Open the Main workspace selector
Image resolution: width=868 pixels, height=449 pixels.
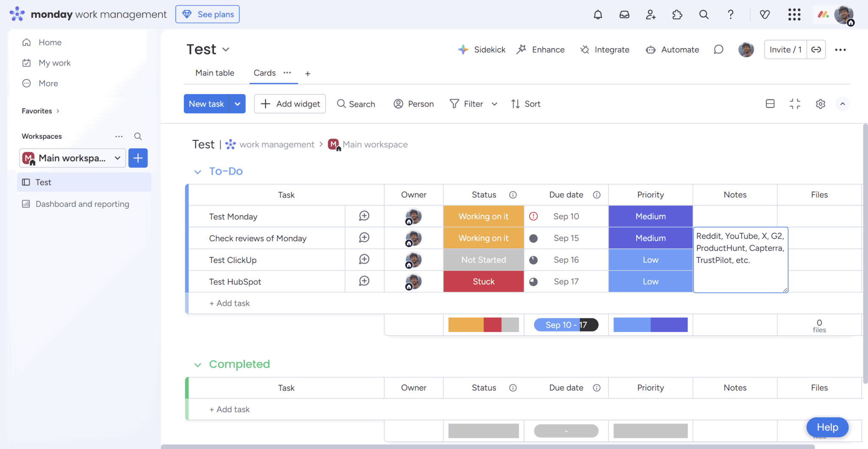[x=72, y=158]
